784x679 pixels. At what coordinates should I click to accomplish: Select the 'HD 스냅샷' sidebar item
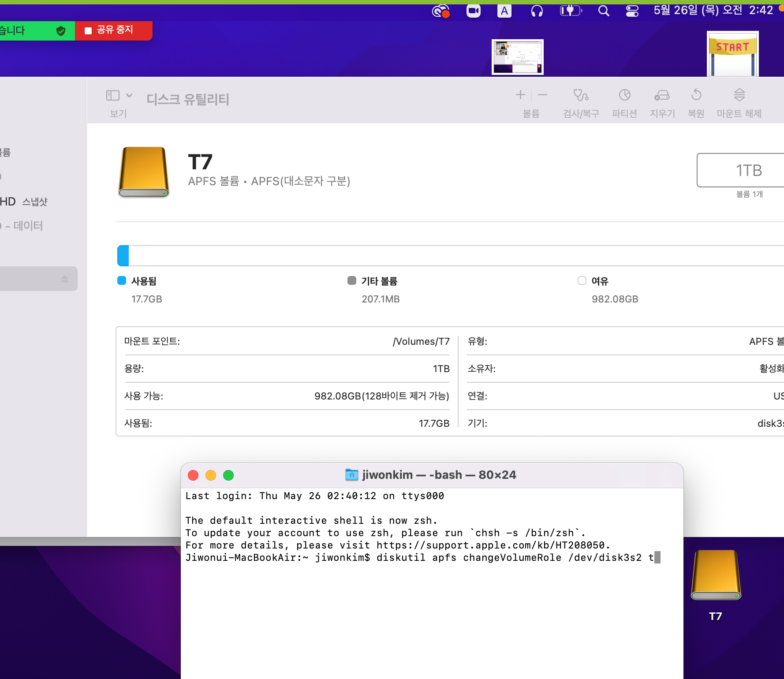[x=24, y=201]
